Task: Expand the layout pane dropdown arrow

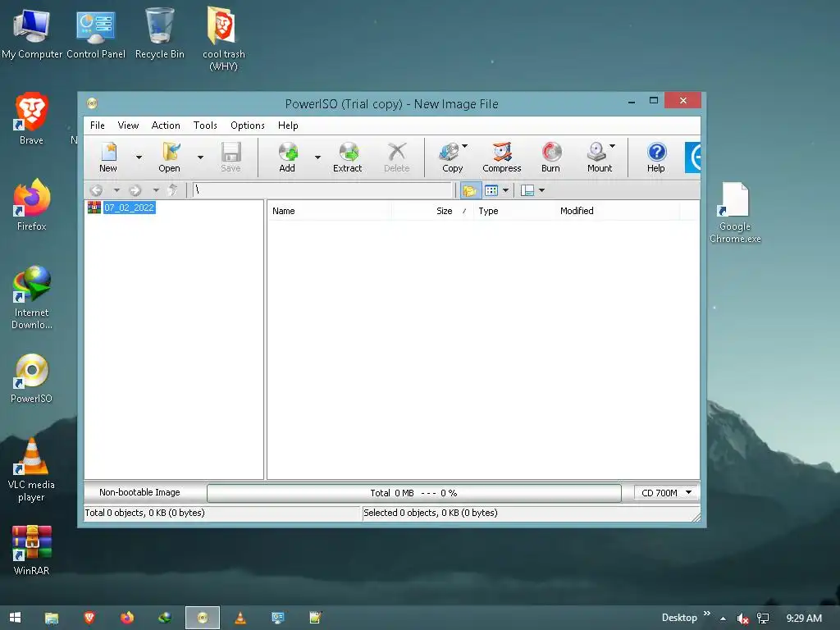Action: (x=541, y=190)
